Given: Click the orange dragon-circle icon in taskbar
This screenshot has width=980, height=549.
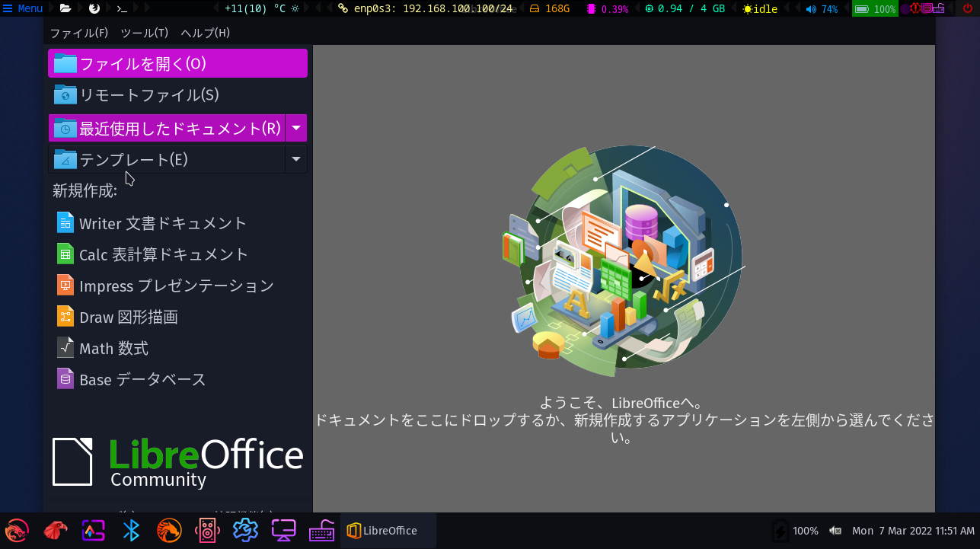Looking at the screenshot, I should [x=169, y=531].
